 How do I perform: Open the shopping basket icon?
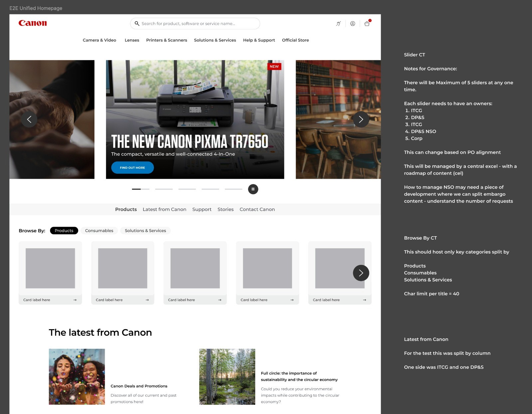pyautogui.click(x=367, y=23)
